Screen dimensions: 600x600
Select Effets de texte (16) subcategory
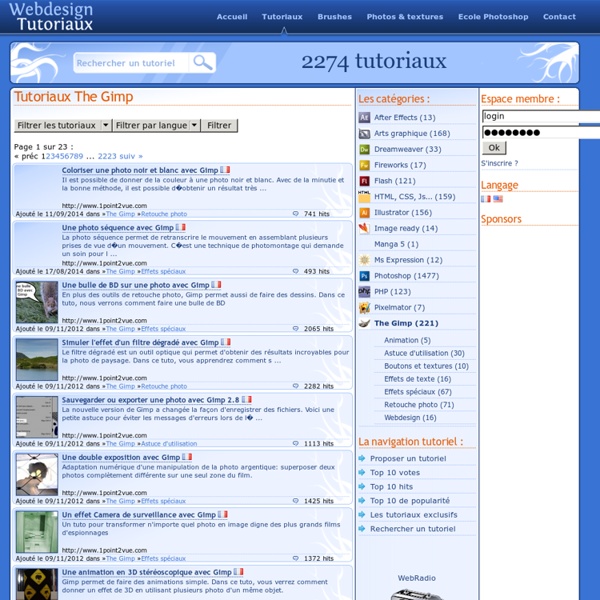coord(417,379)
